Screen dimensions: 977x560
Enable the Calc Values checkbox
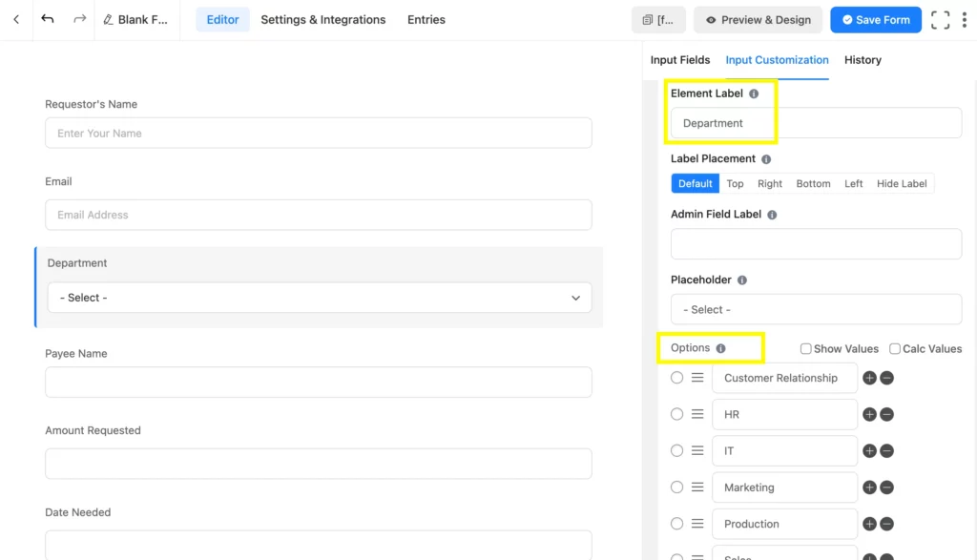pyautogui.click(x=894, y=348)
